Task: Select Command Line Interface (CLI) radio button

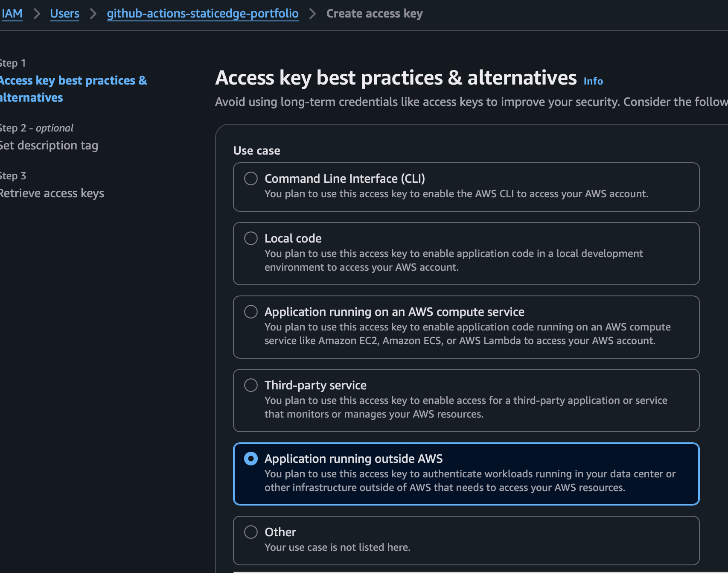Action: [251, 178]
